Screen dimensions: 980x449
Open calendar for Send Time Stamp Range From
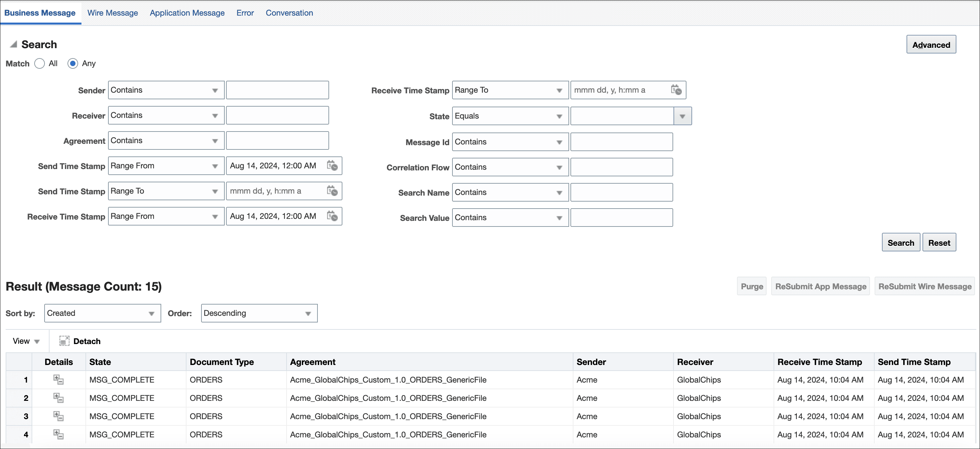coord(332,165)
